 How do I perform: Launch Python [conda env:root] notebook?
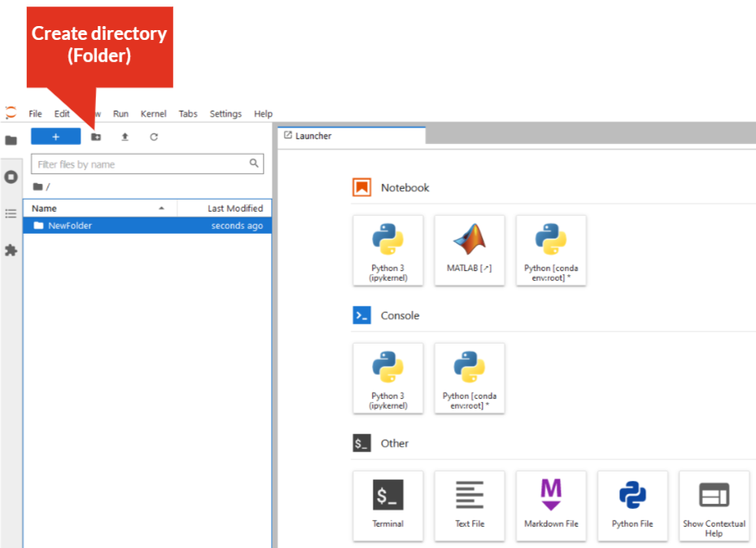click(x=551, y=251)
